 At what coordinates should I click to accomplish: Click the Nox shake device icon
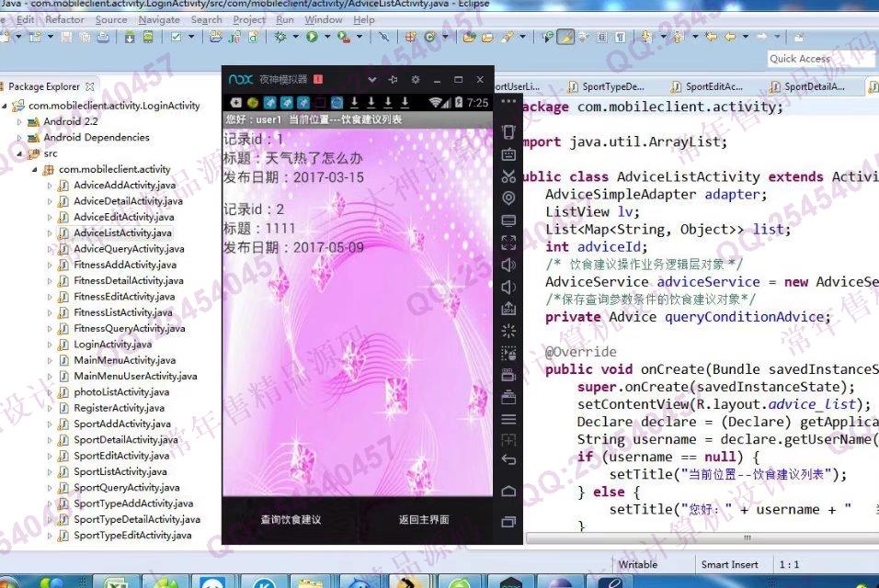(x=508, y=132)
